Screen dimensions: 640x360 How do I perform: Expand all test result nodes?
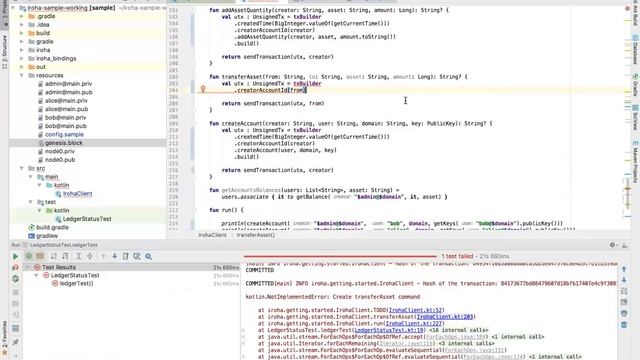(x=78, y=256)
